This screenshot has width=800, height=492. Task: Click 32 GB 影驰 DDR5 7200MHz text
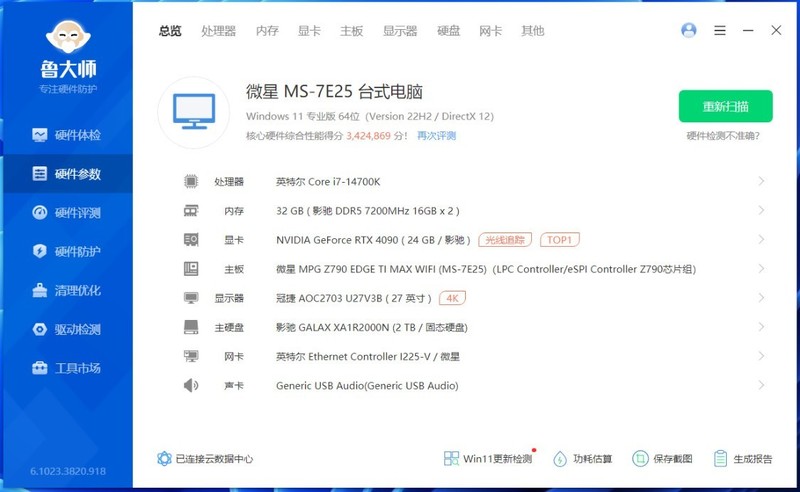tap(368, 211)
